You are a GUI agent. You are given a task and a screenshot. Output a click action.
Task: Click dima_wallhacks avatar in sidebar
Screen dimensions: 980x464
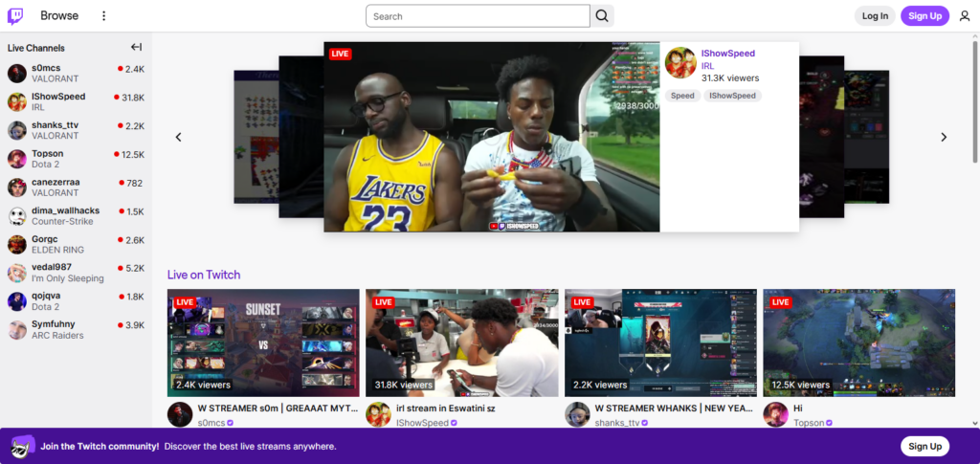click(x=17, y=216)
